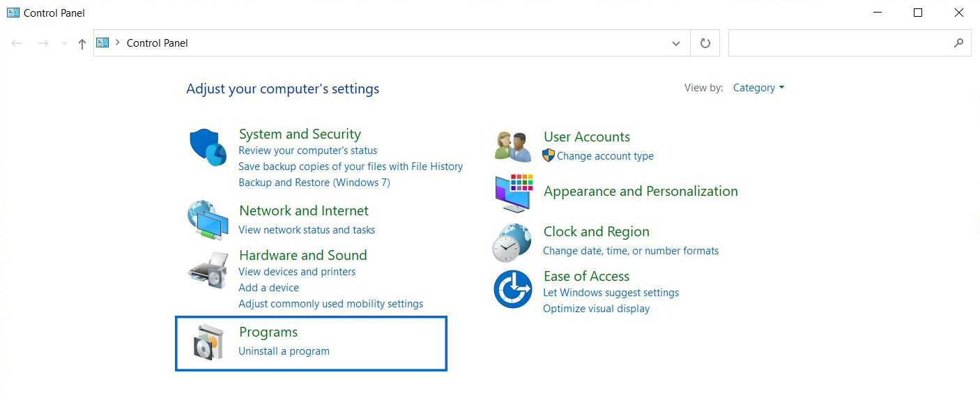Click Let Windows suggest settings link
This screenshot has height=400, width=980.
[x=611, y=293]
